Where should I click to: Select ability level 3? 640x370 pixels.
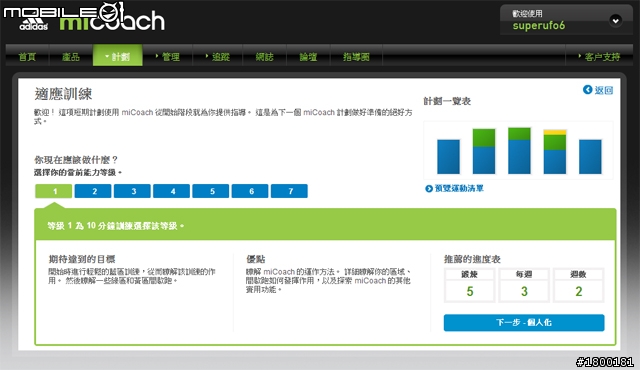[132, 191]
